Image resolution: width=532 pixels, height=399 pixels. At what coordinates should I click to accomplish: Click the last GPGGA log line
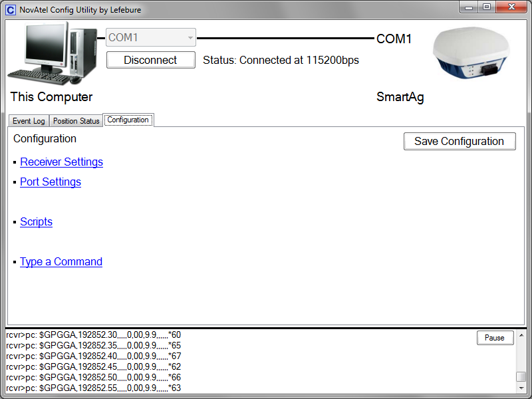93,388
